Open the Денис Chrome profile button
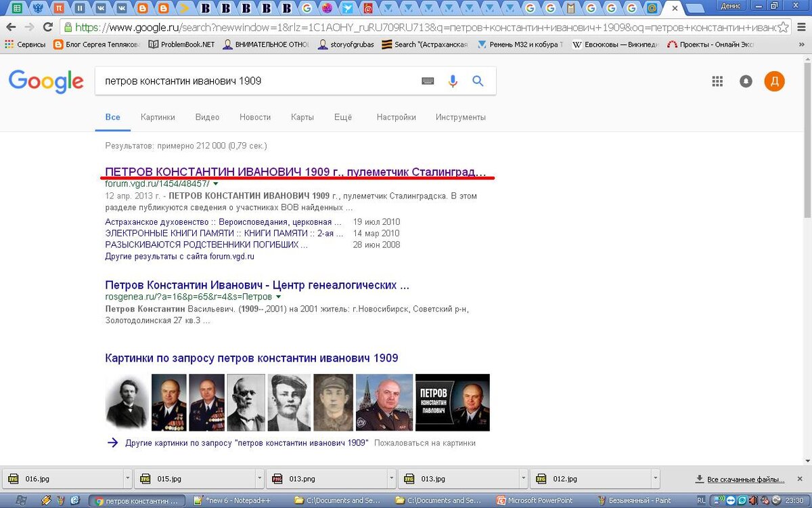The image size is (812, 508). [730, 5]
